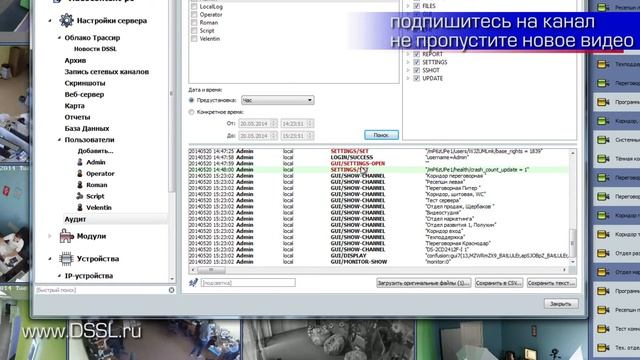Collapse the Устройства tree node

pos(50,258)
